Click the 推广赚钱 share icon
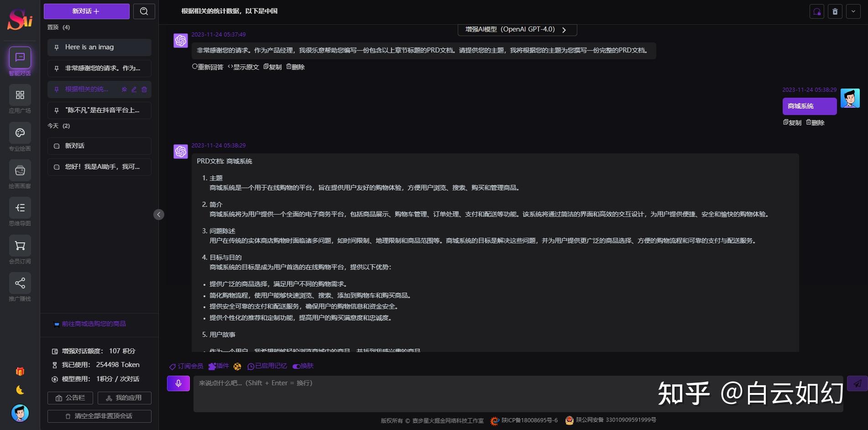The width and height of the screenshot is (868, 430). pyautogui.click(x=20, y=283)
